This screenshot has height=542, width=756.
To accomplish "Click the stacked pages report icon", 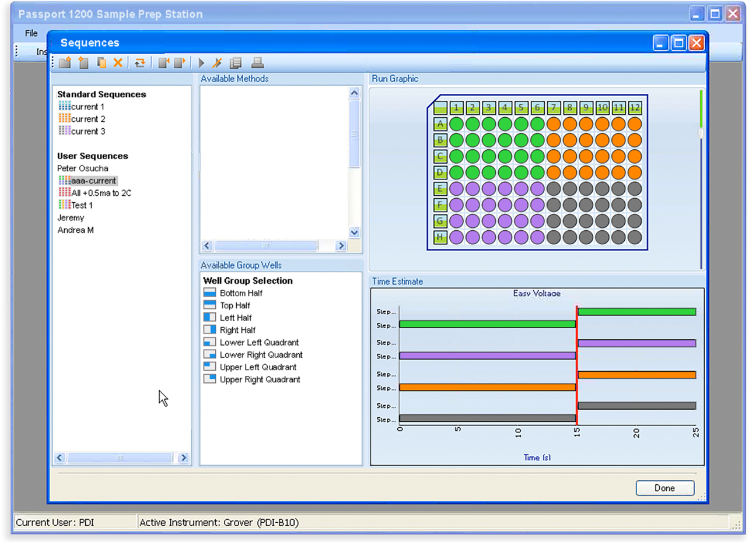I will pyautogui.click(x=236, y=62).
